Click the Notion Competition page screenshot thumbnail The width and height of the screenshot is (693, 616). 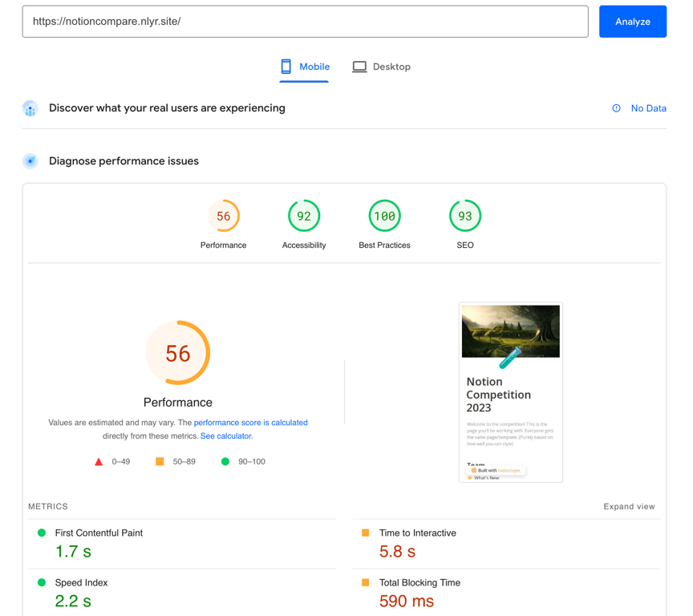click(x=511, y=392)
